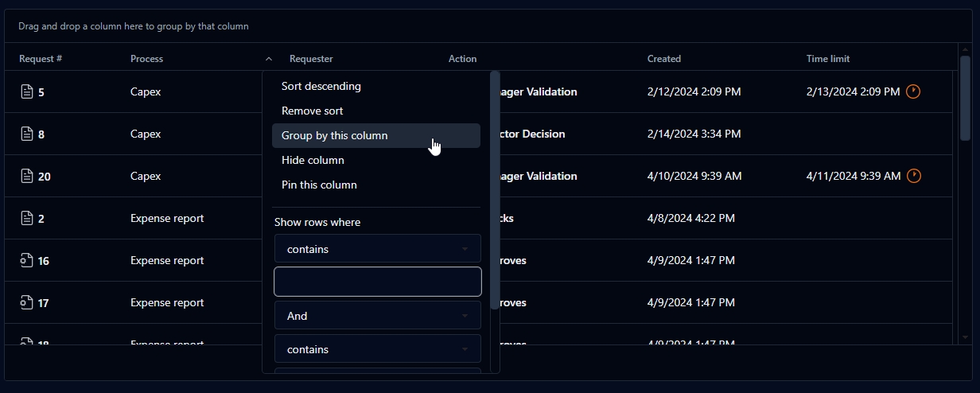Click the clock icon beside 4/11/2024 time limit
This screenshot has width=980, height=393.
coord(913,176)
